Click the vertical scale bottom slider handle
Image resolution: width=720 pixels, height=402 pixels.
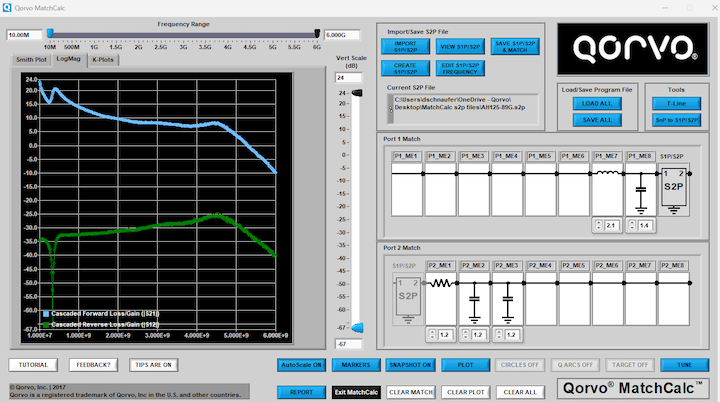click(357, 328)
